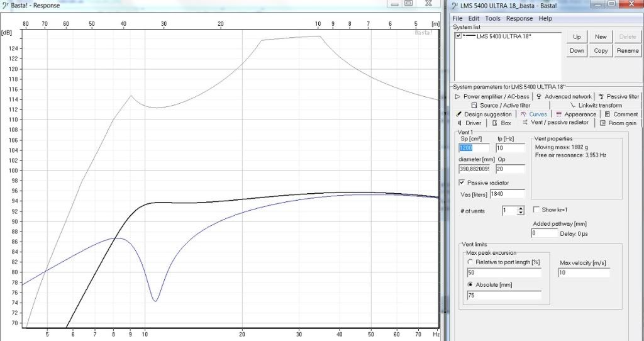Viewport: 644px width, 341px height.
Task: Click the Delay: 0 µs text
Action: [574, 234]
